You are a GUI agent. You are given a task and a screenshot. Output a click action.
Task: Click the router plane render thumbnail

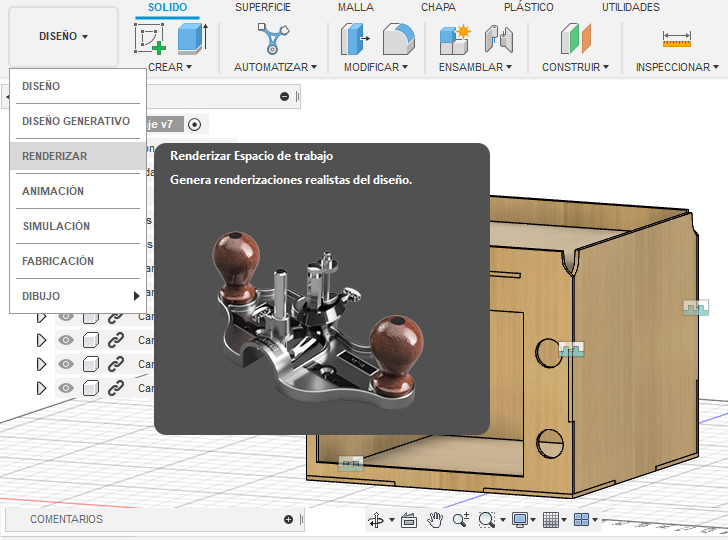point(318,320)
